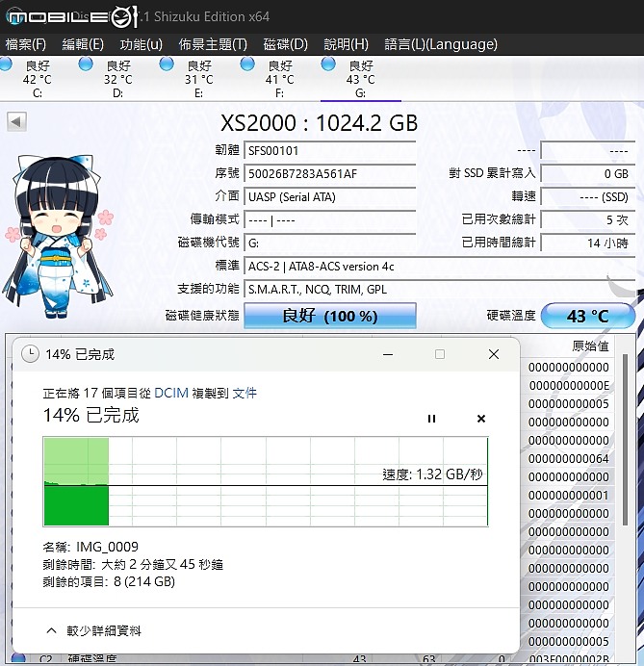Open the 語言(L)(Language) menu

[x=441, y=44]
